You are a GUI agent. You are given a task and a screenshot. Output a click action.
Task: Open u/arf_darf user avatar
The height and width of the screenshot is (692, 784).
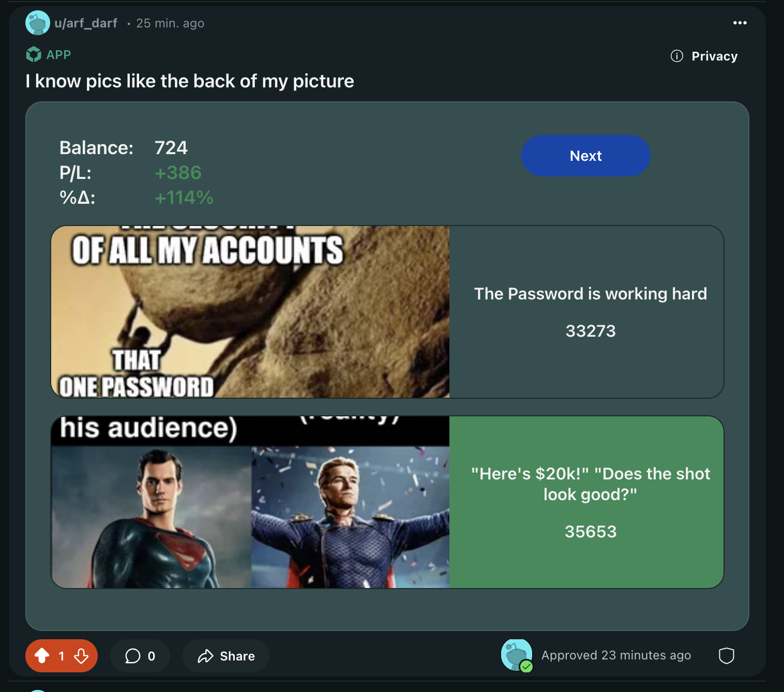coord(38,23)
